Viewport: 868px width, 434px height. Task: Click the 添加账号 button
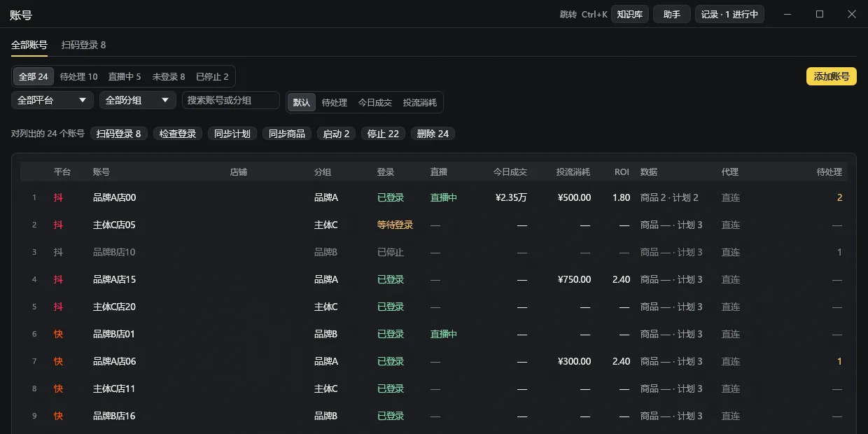click(x=832, y=76)
